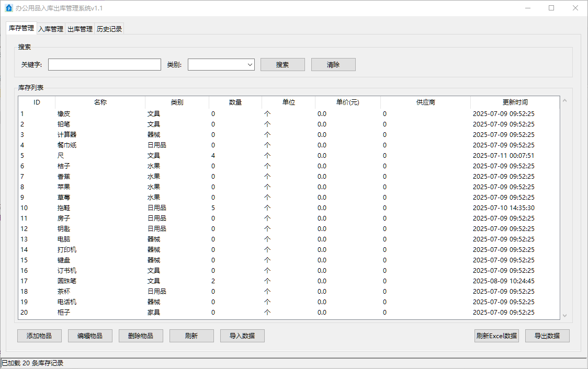The image size is (588, 369).
Task: Close the application window
Action: click(x=575, y=8)
